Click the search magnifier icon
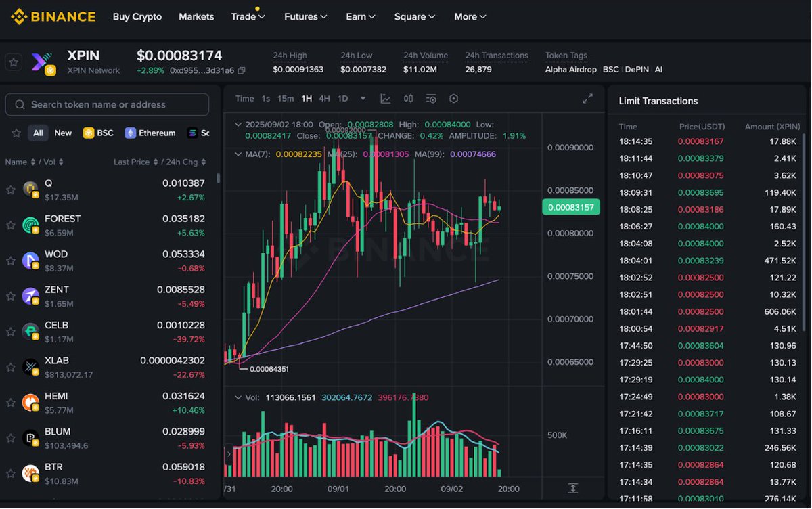The height and width of the screenshot is (509, 812). click(19, 104)
